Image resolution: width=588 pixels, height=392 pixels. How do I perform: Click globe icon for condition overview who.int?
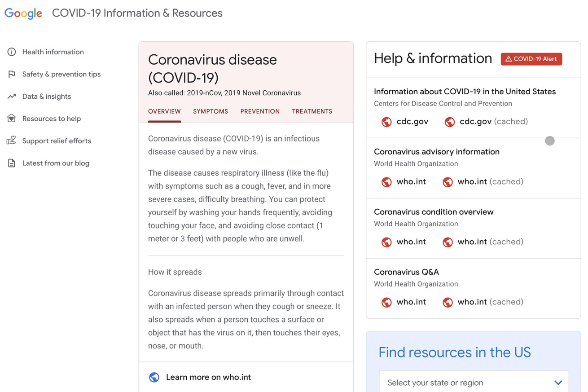point(386,242)
